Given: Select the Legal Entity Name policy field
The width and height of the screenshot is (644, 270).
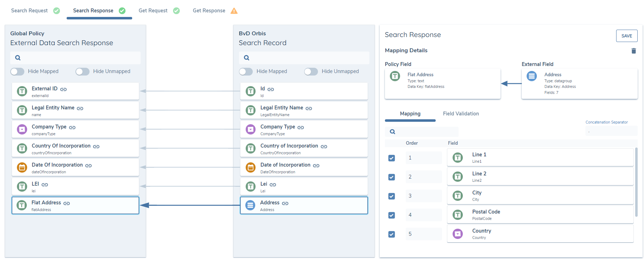Looking at the screenshot, I should coord(75,110).
